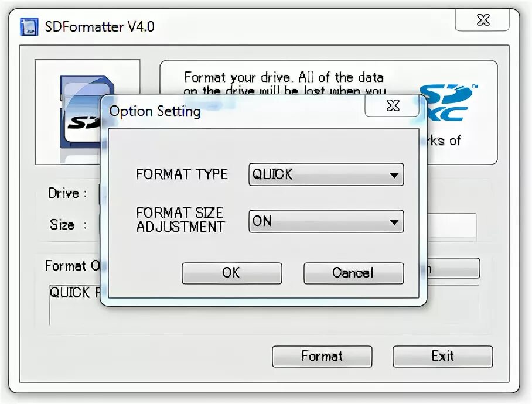Click the SDFormatter app icon in title bar
The image size is (532, 404).
(29, 27)
